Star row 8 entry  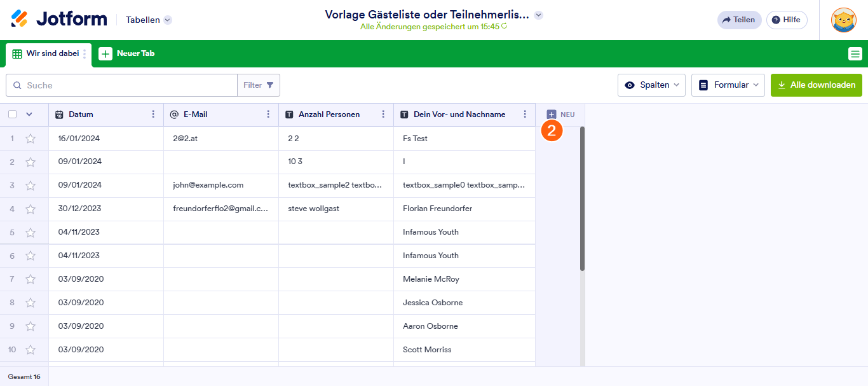[31, 303]
